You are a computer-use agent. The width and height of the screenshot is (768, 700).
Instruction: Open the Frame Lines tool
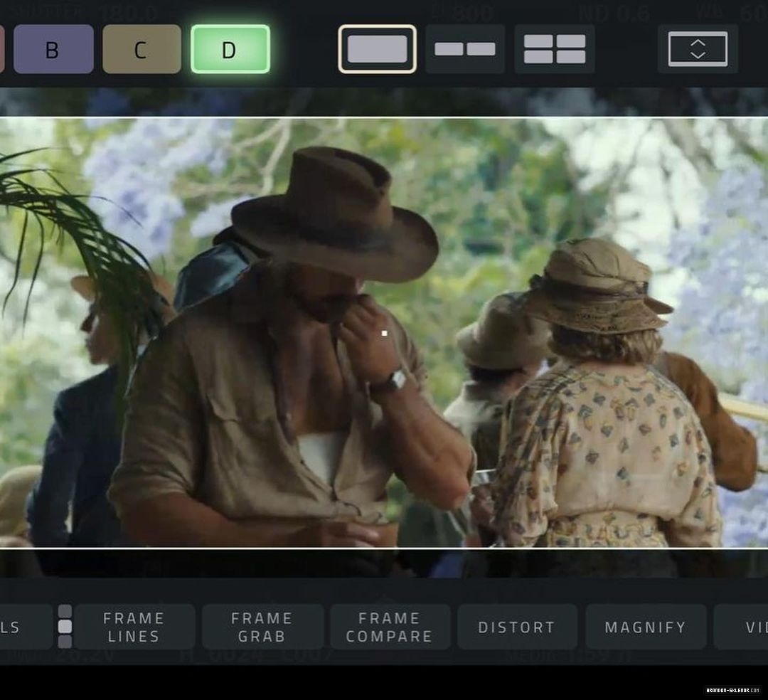click(134, 627)
